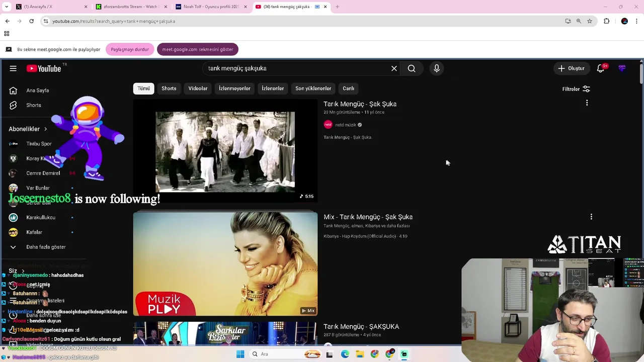The image size is (644, 362).
Task: Open the Oluştur create menu
Action: (x=571, y=68)
